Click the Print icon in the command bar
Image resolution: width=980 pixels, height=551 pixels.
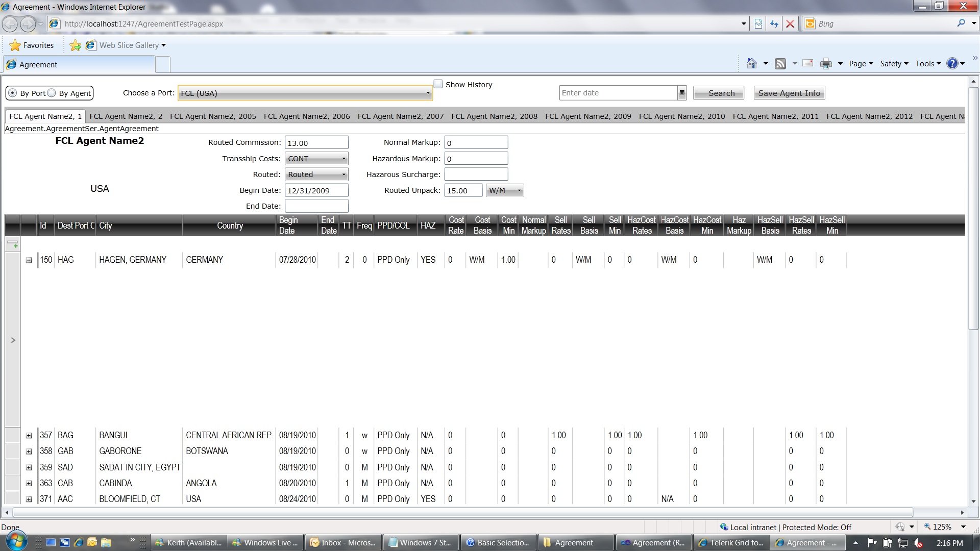click(825, 64)
